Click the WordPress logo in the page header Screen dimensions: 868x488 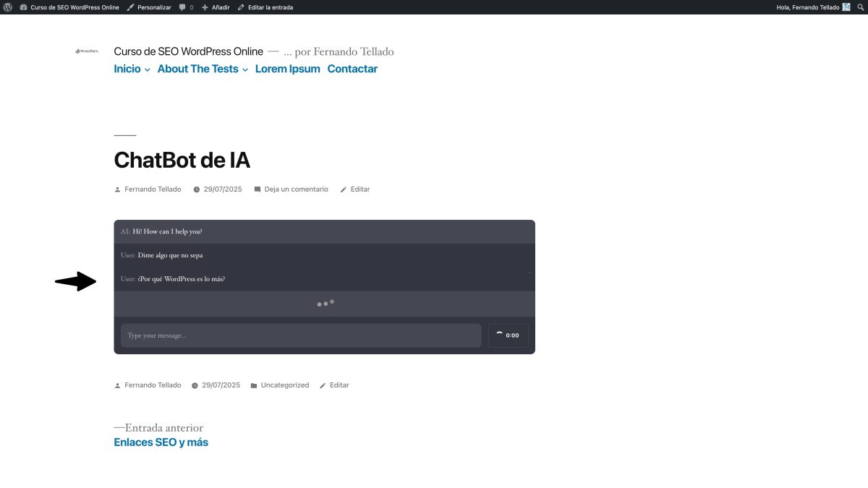pyautogui.click(x=85, y=51)
